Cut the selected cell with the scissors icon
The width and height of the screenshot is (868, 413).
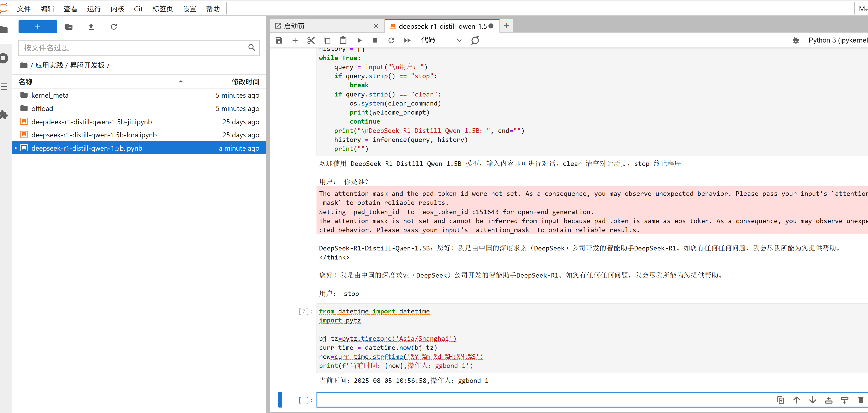pyautogui.click(x=311, y=40)
